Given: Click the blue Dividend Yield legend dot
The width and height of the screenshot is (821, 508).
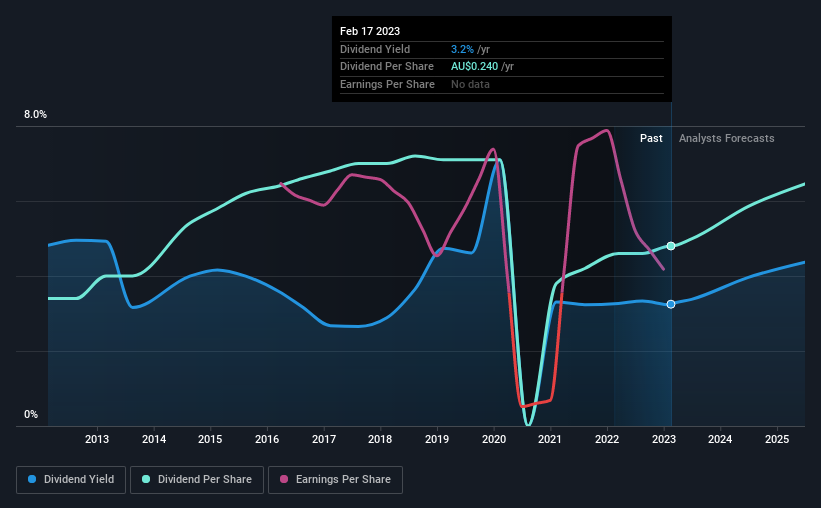Looking at the screenshot, I should 32,479.
